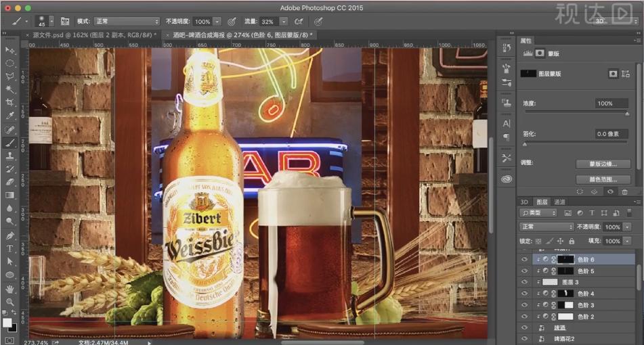
Task: Hide the 色阶 4 layer
Action: pyautogui.click(x=524, y=294)
